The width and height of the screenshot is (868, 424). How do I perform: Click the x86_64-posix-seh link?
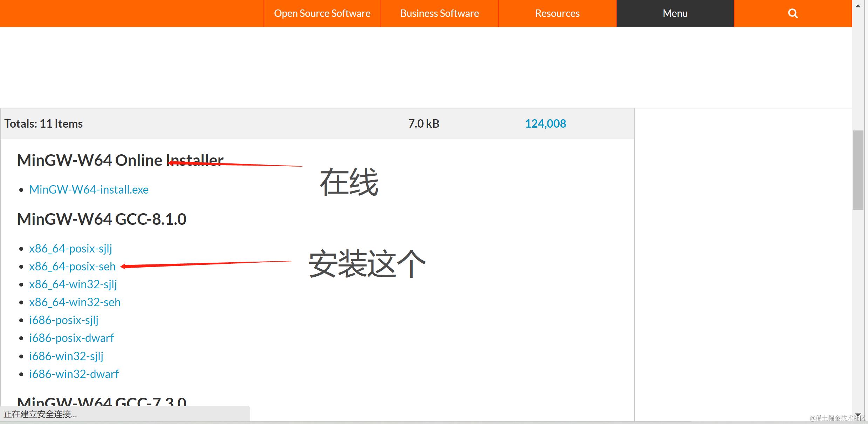click(72, 266)
